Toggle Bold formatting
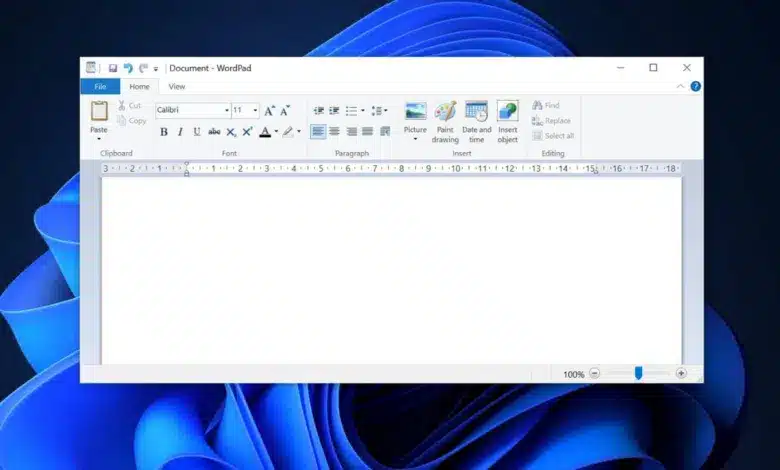780x470 pixels. (x=164, y=132)
